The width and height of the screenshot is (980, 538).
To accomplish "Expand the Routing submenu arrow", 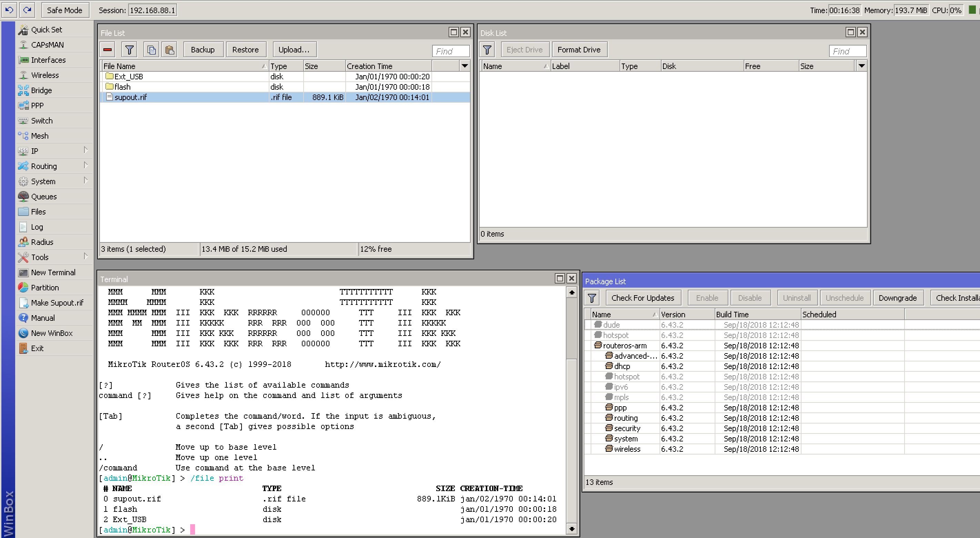I will click(86, 165).
